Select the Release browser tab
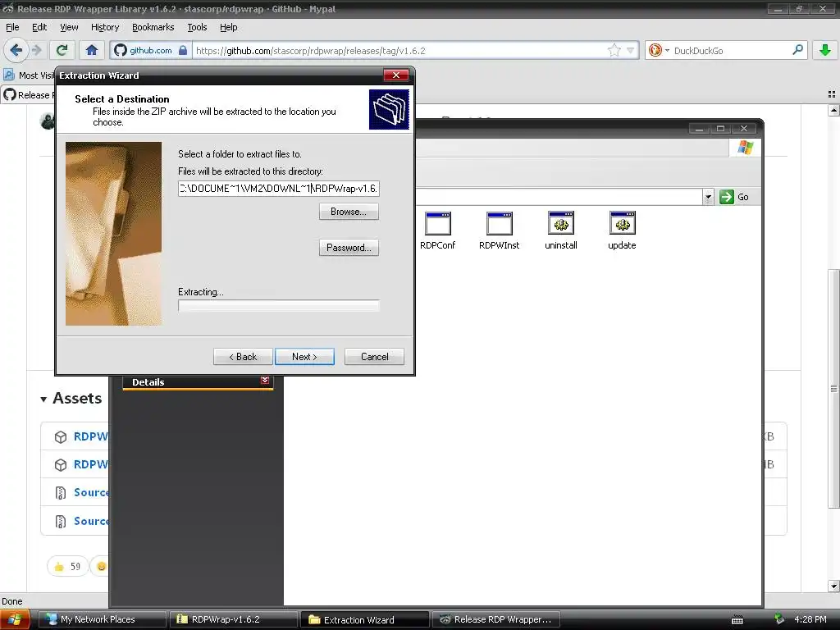 [x=28, y=95]
